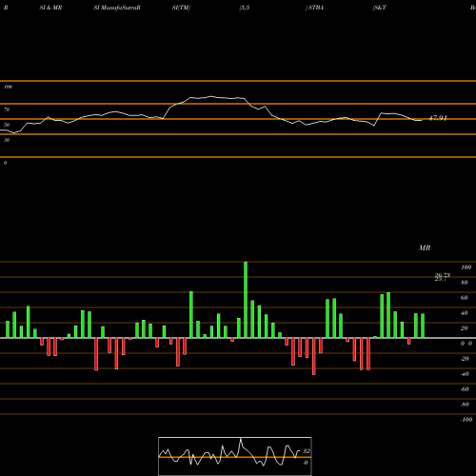Viewport: 476px width, 476px height.
Task: Click the 60 label on MR axis
Action: point(465,298)
